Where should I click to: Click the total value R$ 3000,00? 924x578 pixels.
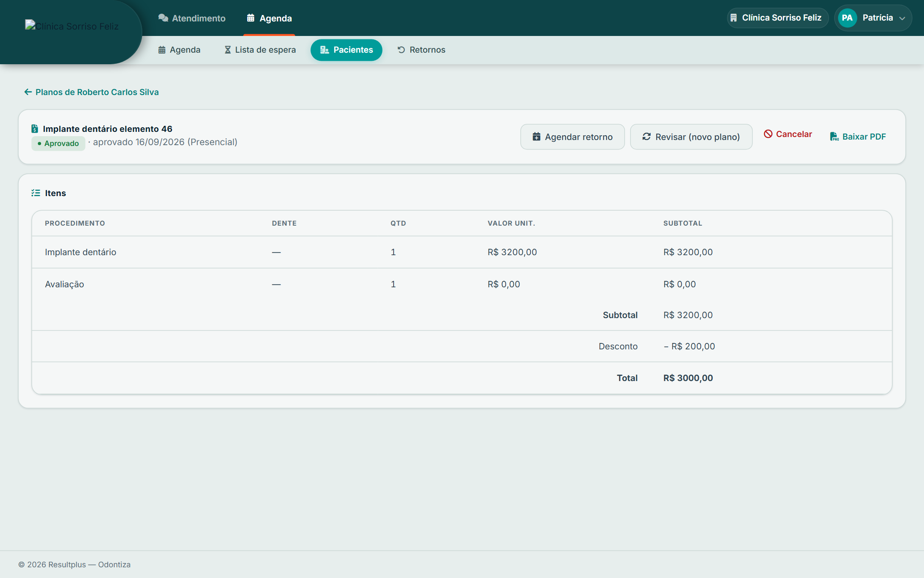click(688, 378)
